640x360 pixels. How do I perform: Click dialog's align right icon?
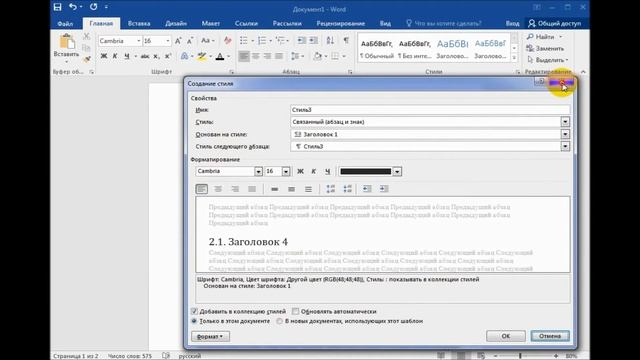235,189
